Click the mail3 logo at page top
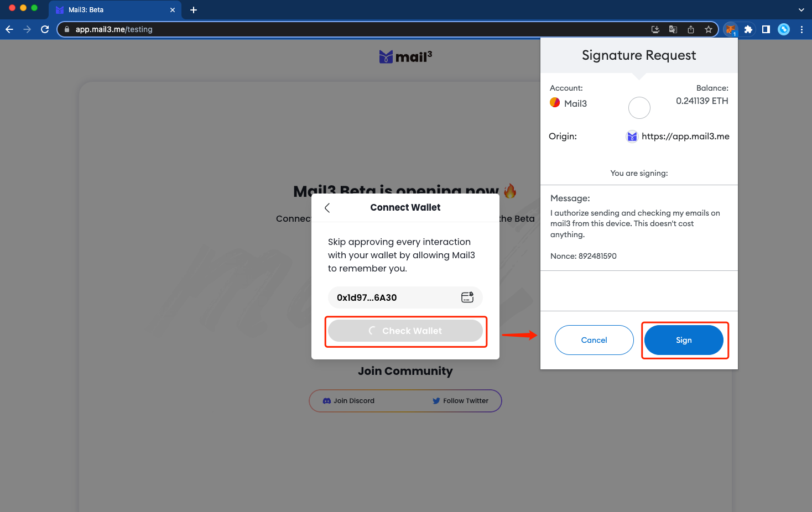Image resolution: width=812 pixels, height=512 pixels. [x=405, y=56]
